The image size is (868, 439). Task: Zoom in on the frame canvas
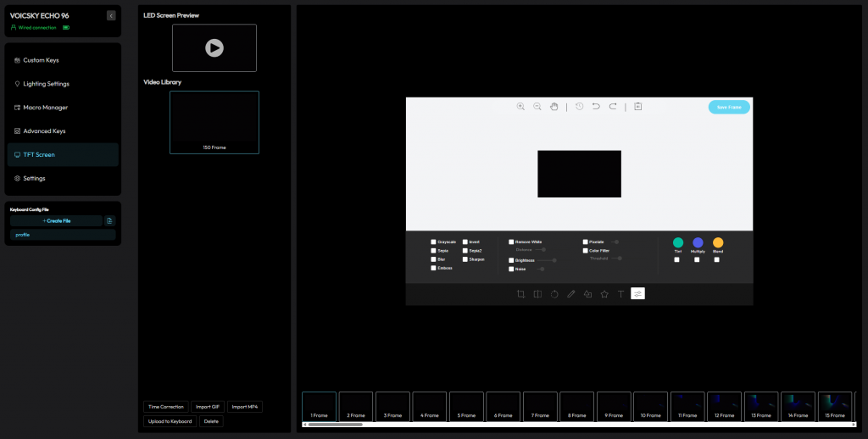(520, 106)
